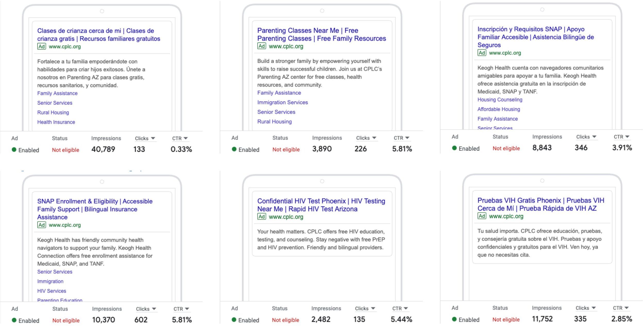The width and height of the screenshot is (644, 331).
Task: Click the Ad badge beside SNAP Enrollment ad URL
Action: [x=41, y=225]
